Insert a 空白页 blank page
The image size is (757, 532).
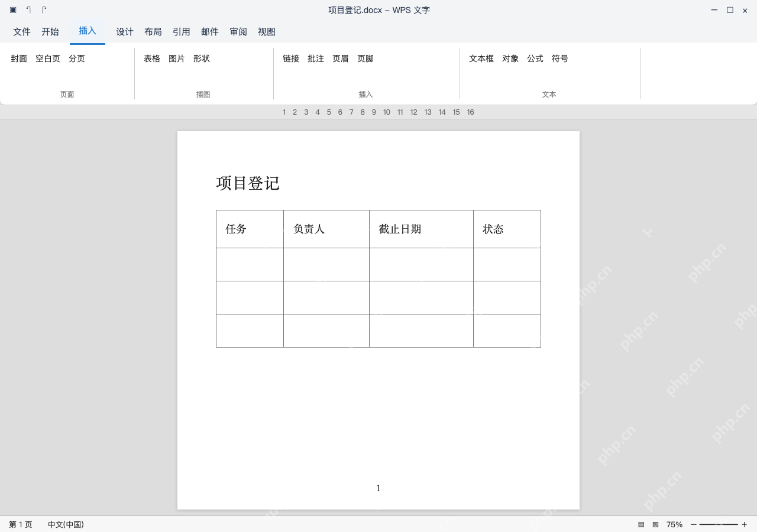[x=48, y=59]
